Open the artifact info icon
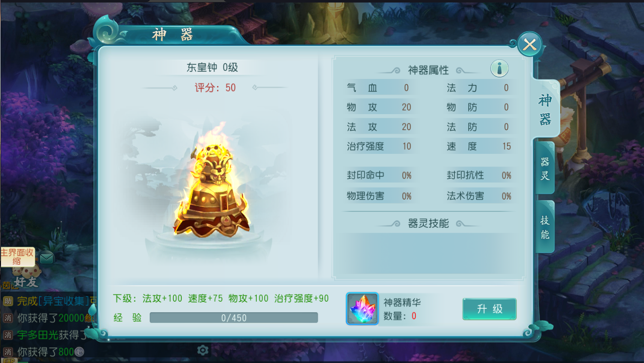The width and height of the screenshot is (644, 363). [x=499, y=68]
